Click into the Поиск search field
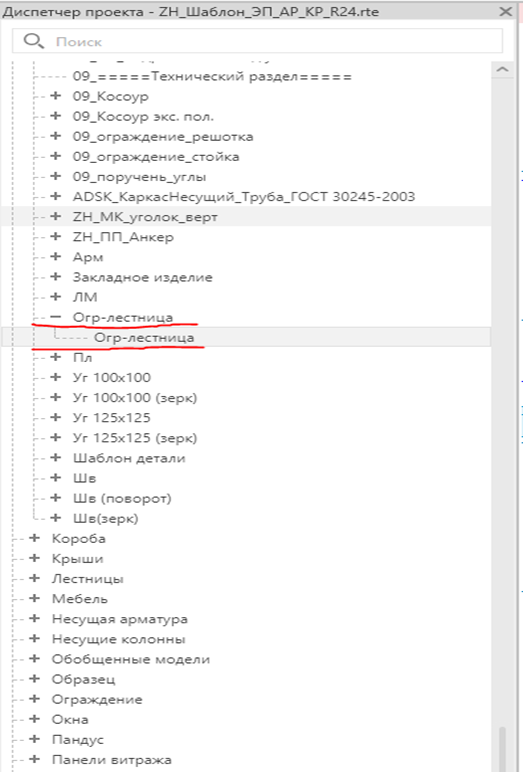Screen dimensions: 523x772 257,41
